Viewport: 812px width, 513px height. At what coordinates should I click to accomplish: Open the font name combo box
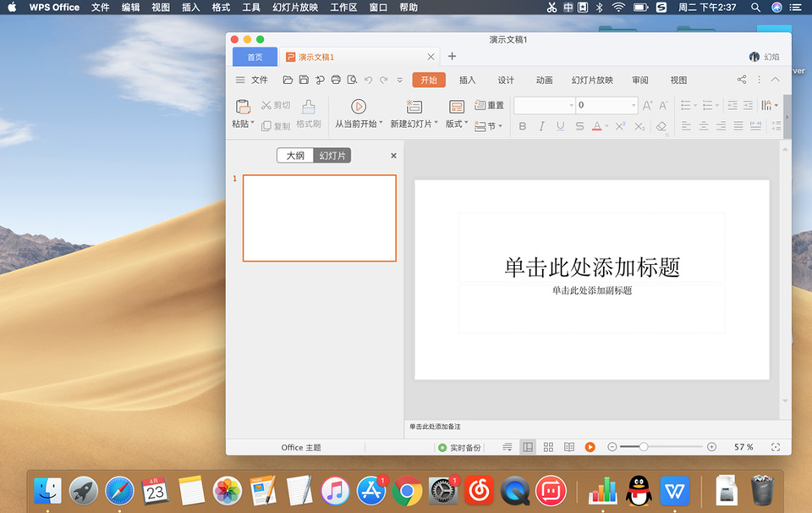pyautogui.click(x=544, y=105)
